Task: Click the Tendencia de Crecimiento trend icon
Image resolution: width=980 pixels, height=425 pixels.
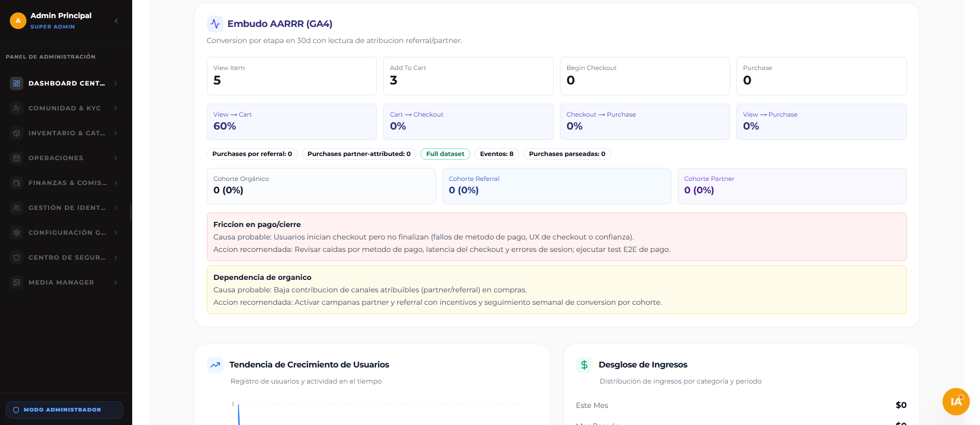Action: (x=215, y=365)
